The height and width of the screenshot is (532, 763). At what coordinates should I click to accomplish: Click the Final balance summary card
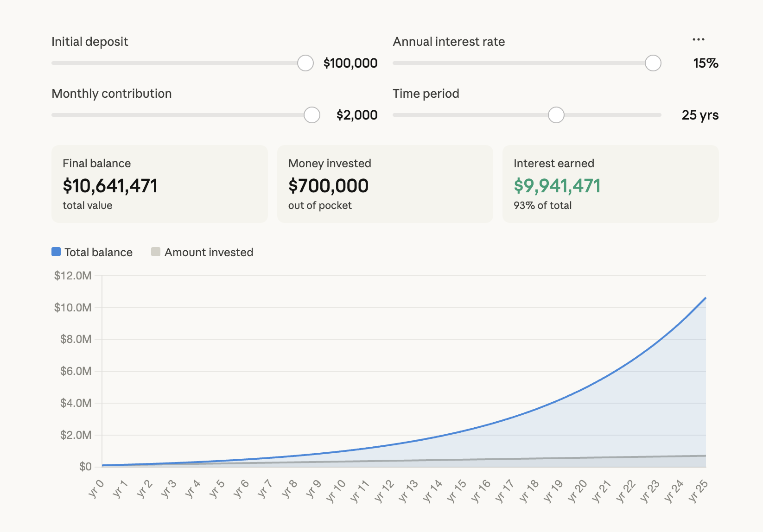click(x=159, y=184)
